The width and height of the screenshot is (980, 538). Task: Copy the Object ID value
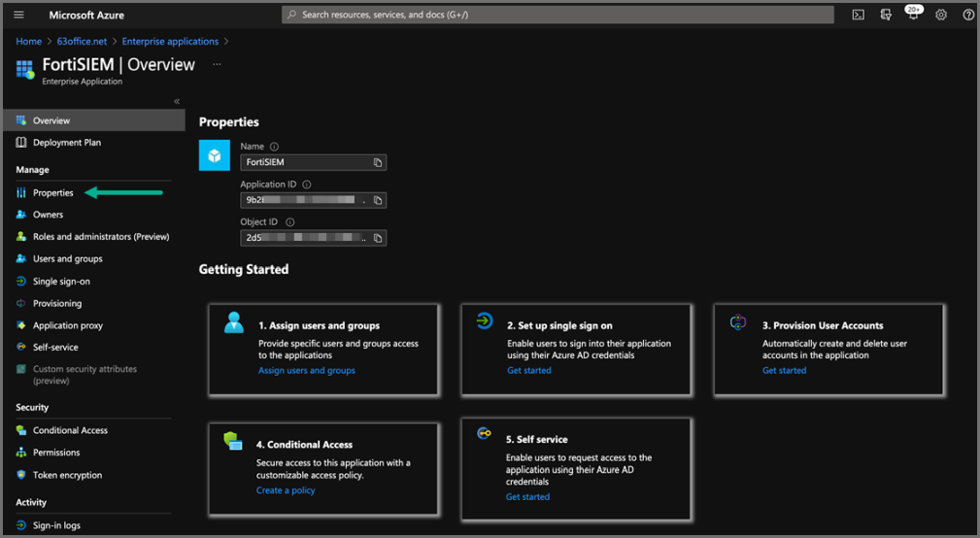(x=378, y=238)
